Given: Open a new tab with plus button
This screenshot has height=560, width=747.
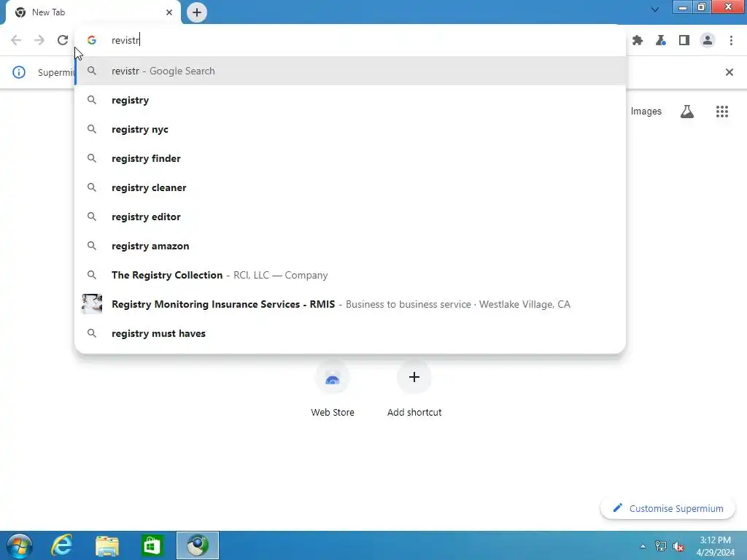Looking at the screenshot, I should (x=197, y=12).
